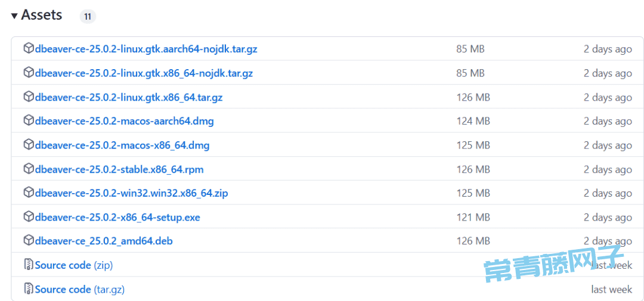
Task: Click package icon for stable.x86_64.rpm
Action: click(x=29, y=169)
